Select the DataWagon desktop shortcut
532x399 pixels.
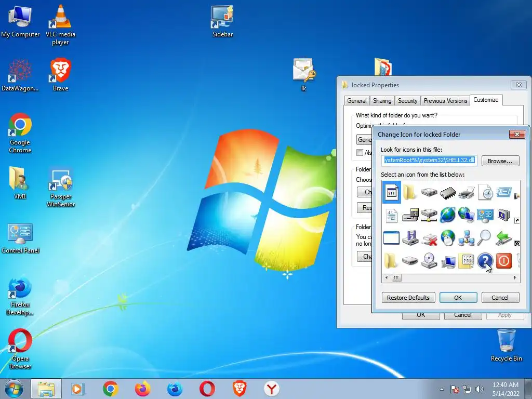tap(20, 75)
